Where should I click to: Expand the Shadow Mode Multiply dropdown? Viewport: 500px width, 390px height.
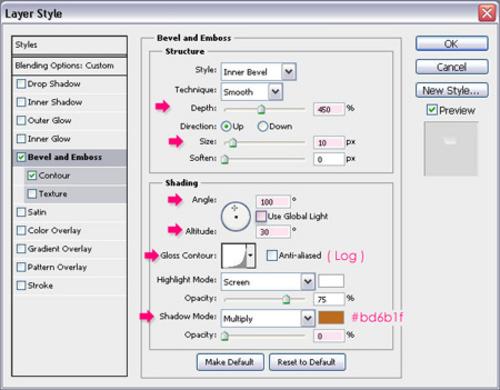[268, 318]
